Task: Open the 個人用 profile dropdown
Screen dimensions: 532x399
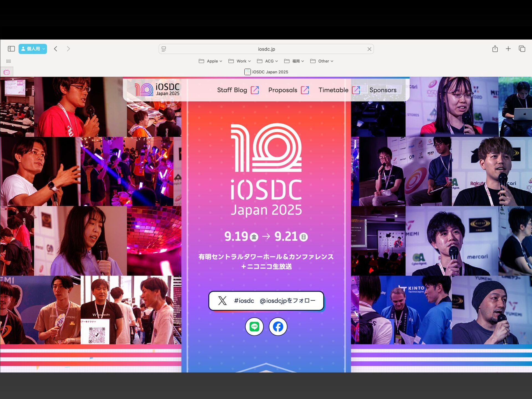Action: click(x=33, y=49)
